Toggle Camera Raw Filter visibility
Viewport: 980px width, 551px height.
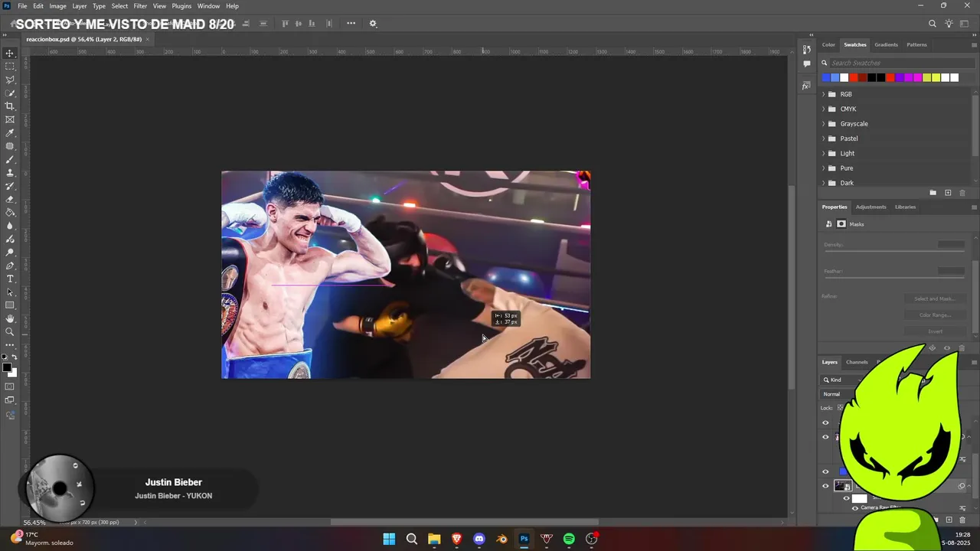point(855,508)
